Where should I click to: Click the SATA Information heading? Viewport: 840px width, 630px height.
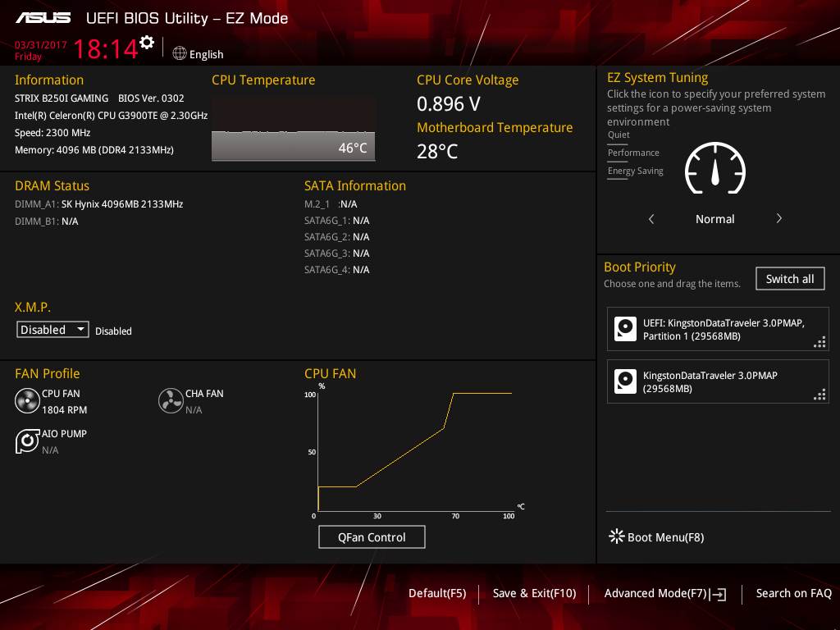tap(355, 186)
